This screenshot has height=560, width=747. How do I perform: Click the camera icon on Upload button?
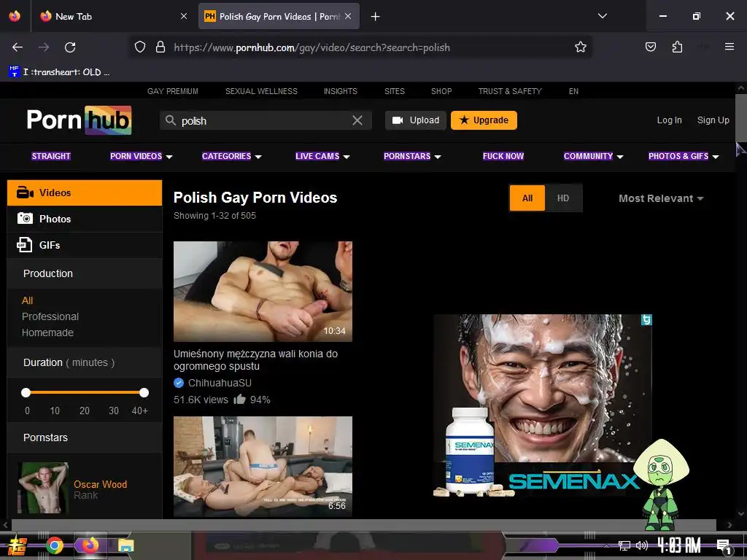(398, 120)
